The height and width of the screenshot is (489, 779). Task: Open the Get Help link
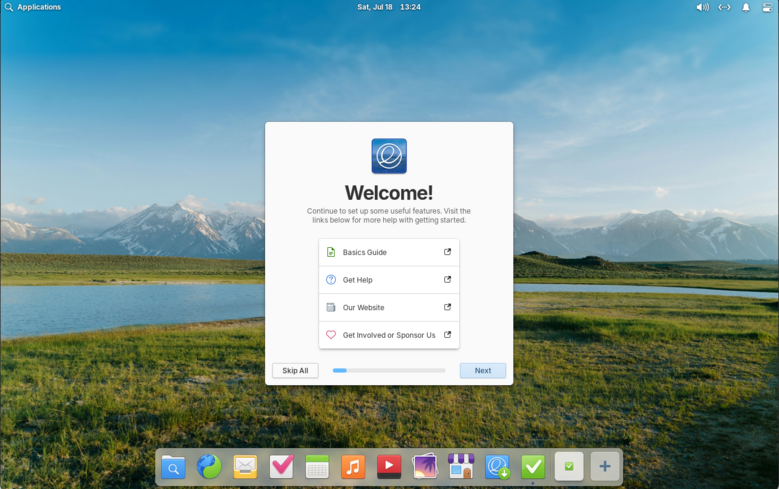point(389,280)
